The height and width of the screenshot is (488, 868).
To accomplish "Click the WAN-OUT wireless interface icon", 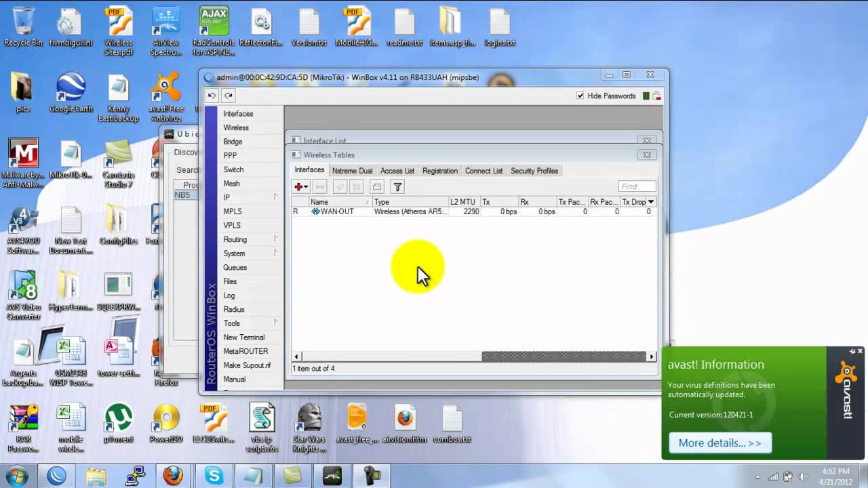I will point(315,211).
